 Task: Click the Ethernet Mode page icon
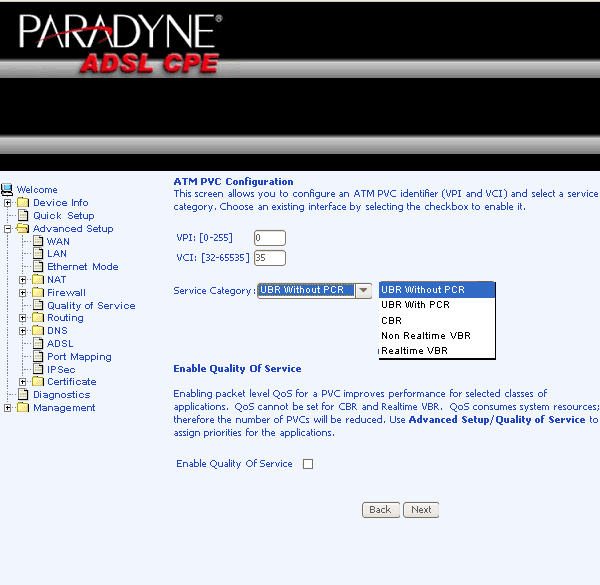tap(38, 266)
